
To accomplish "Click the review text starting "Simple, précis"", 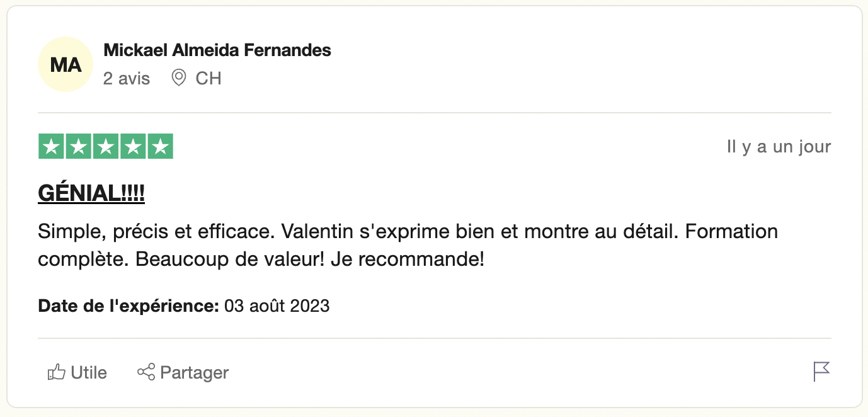I will point(408,245).
